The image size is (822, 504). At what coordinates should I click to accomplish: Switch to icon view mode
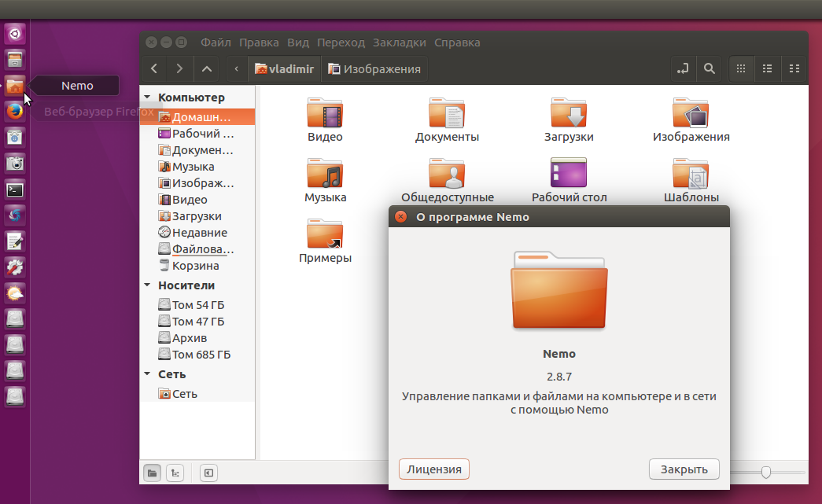[x=741, y=68]
